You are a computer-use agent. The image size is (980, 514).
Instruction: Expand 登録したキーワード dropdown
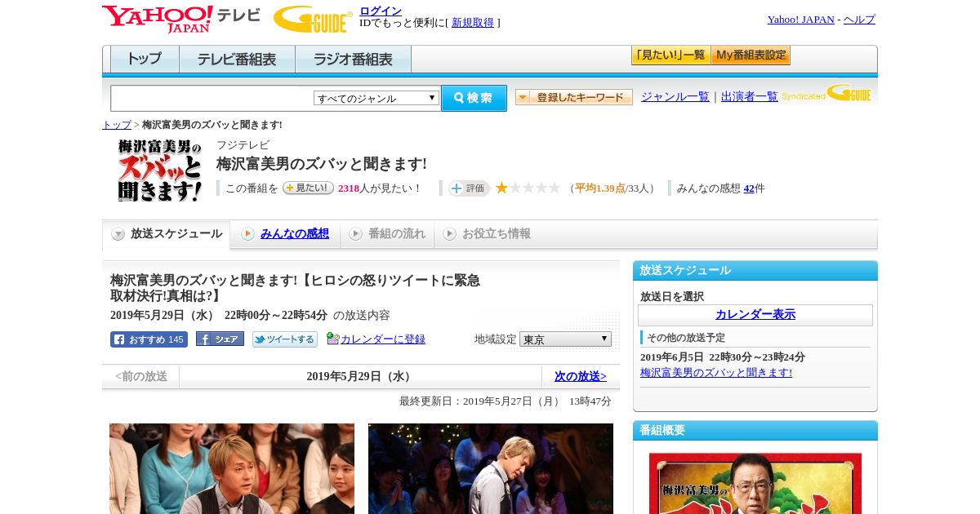574,97
